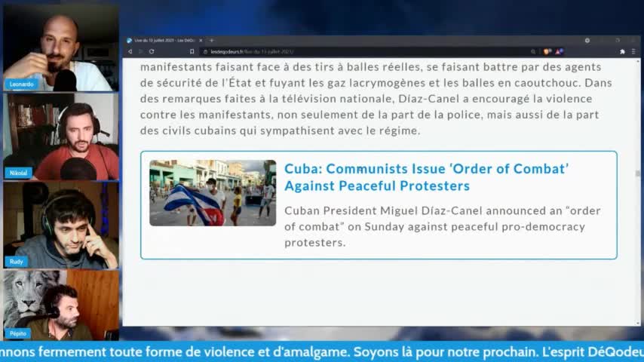This screenshot has width=644, height=362.
Task: Click the 'Pépito' name label
Action: 18,333
